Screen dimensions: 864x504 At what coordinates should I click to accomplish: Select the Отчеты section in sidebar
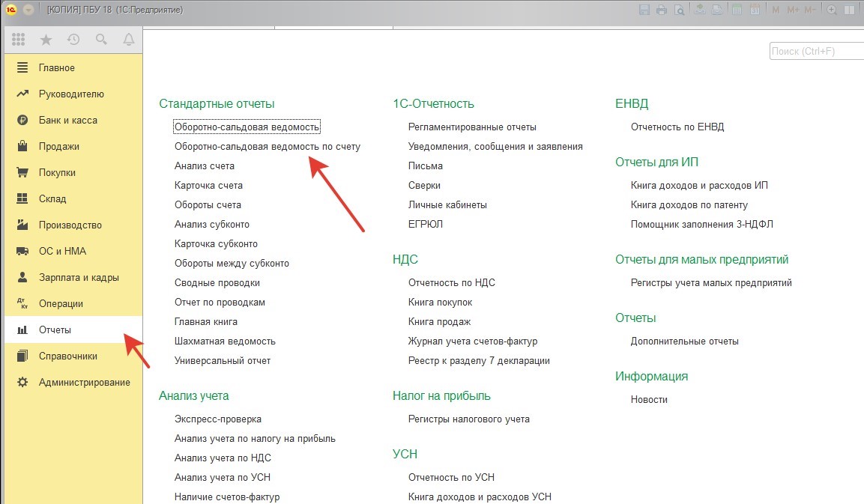[x=55, y=330]
